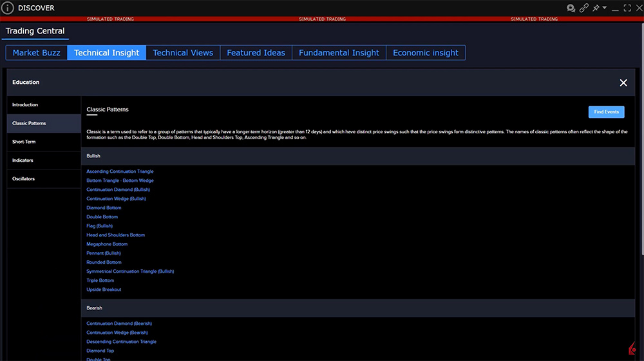Screen dimensions: 644x361
Task: Click the Find Events button
Action: coord(606,112)
